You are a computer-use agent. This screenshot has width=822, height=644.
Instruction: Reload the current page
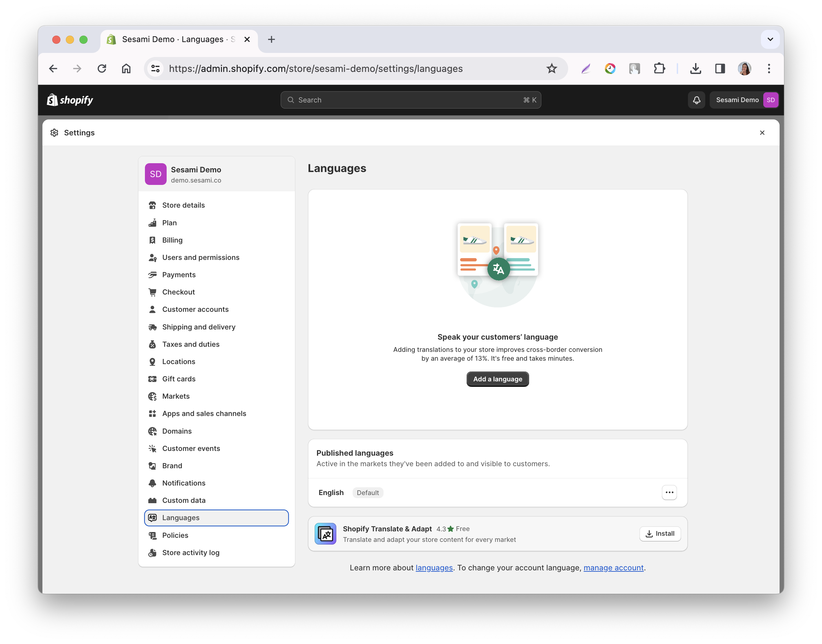102,69
